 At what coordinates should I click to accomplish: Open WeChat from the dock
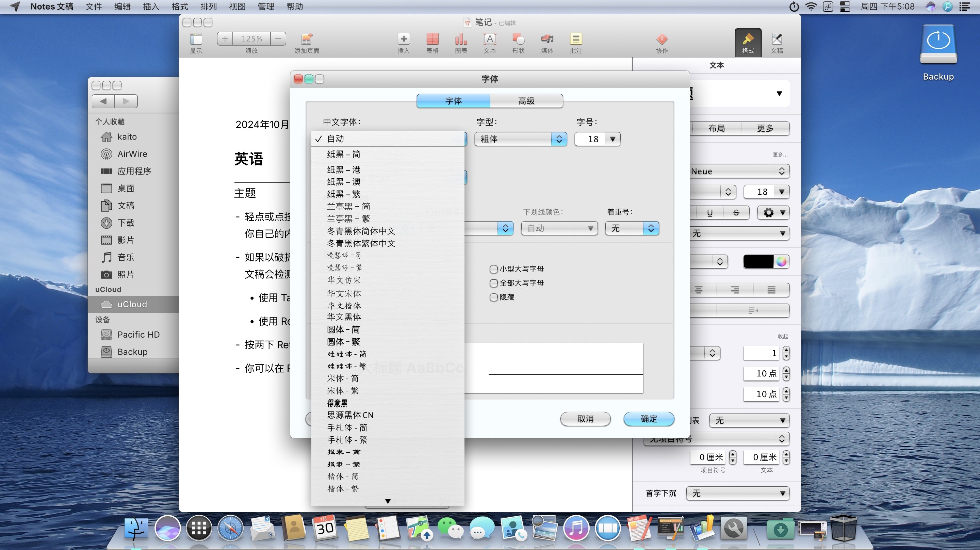(x=450, y=528)
